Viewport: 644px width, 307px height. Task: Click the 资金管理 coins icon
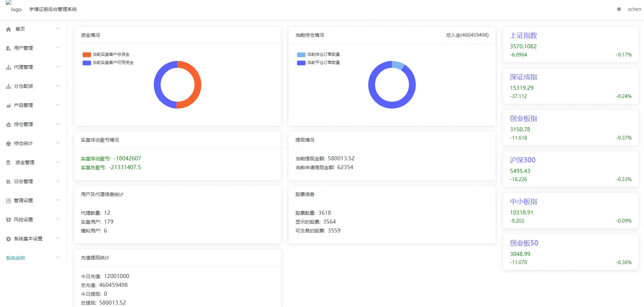8,163
